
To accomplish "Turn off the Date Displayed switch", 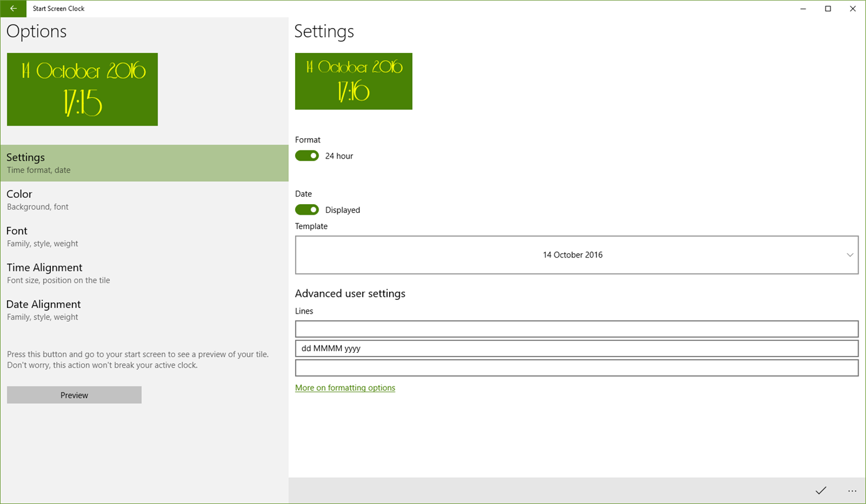I will click(307, 210).
